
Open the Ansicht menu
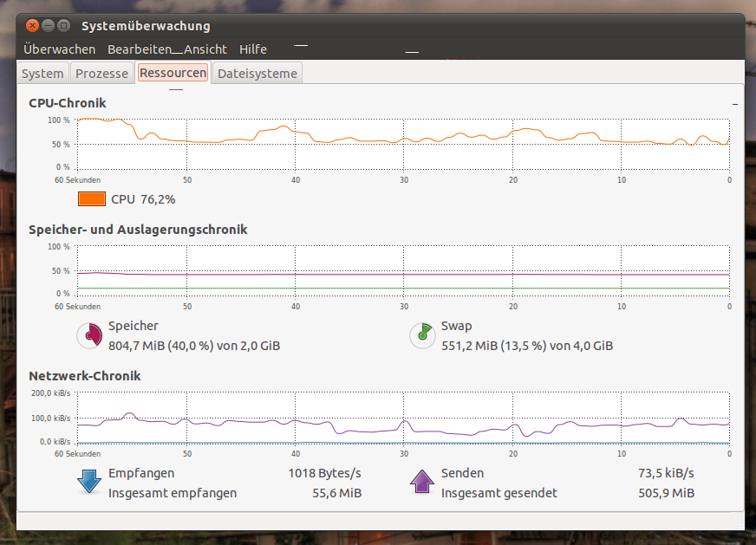coord(205,49)
